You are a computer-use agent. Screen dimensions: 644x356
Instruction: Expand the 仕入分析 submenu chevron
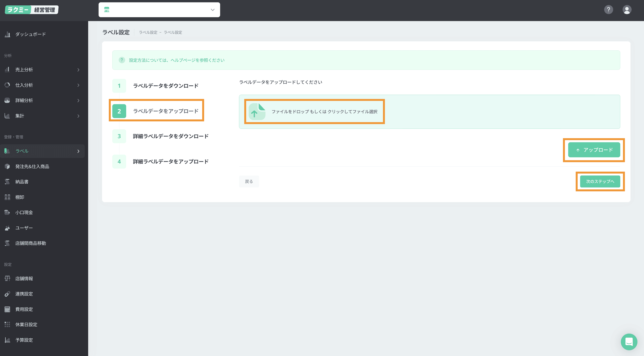pos(78,85)
